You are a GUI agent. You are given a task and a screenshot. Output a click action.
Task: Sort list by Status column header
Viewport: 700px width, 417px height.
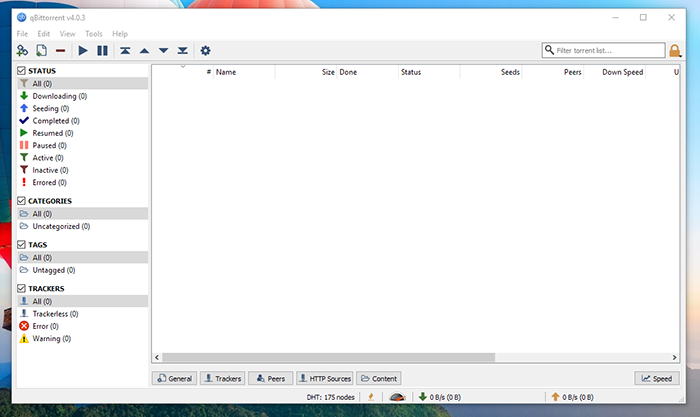(429, 72)
